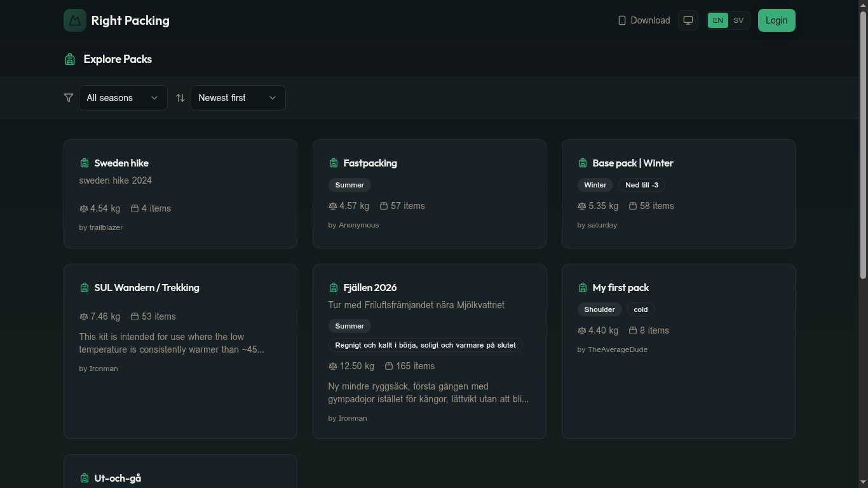The width and height of the screenshot is (868, 488).
Task: Click 'This kit is intended for use' description
Action: 172,343
